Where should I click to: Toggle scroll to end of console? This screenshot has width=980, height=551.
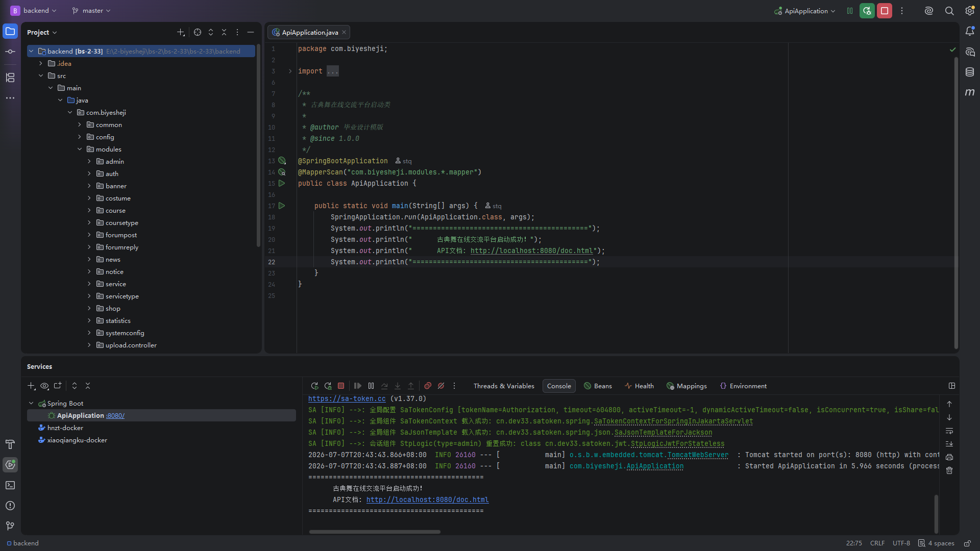point(949,444)
